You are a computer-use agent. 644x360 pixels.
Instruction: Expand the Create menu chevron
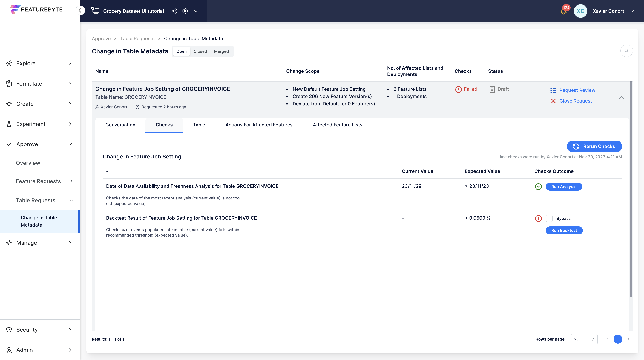coord(70,104)
